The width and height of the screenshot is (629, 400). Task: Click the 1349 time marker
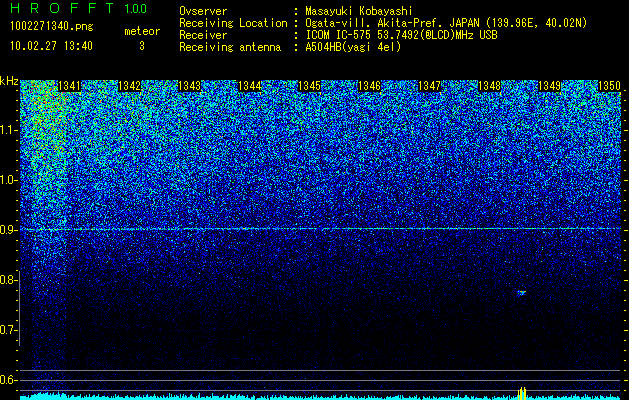(549, 86)
